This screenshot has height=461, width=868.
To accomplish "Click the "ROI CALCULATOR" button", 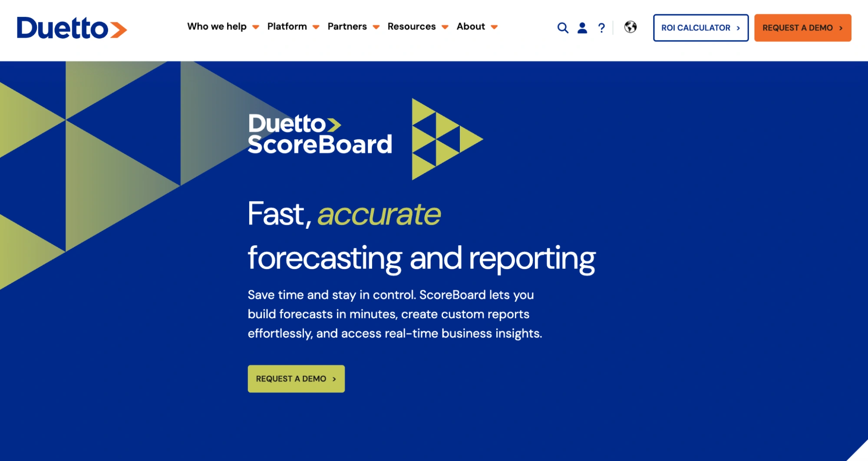I will pyautogui.click(x=700, y=27).
